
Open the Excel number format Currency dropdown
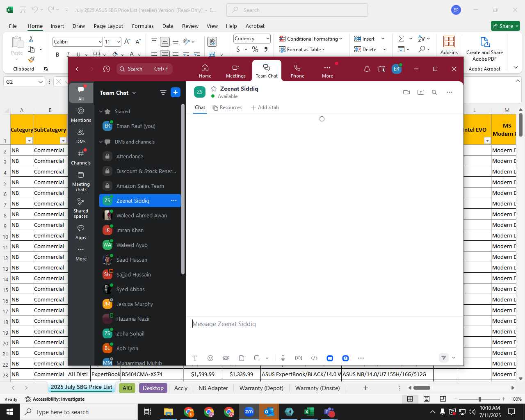click(268, 39)
